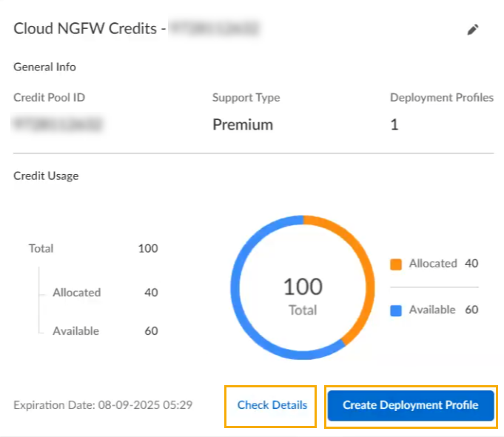Click the pencil edit icon
Screen dimensions: 504x437
point(473,30)
